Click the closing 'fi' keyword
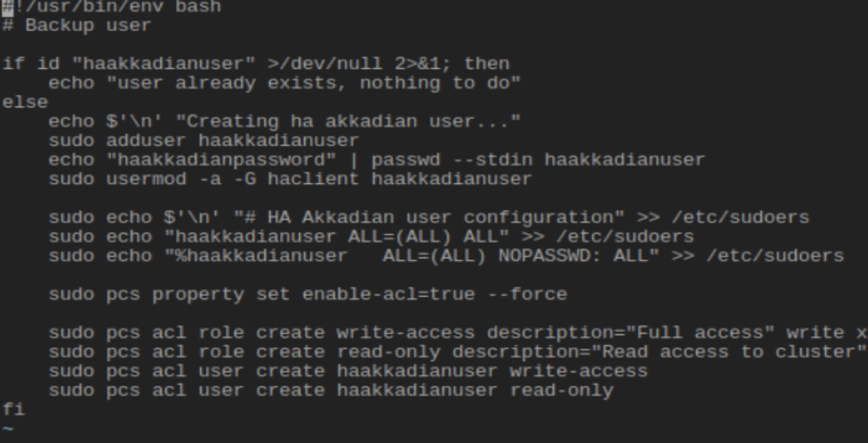The width and height of the screenshot is (868, 443). pos(13,410)
